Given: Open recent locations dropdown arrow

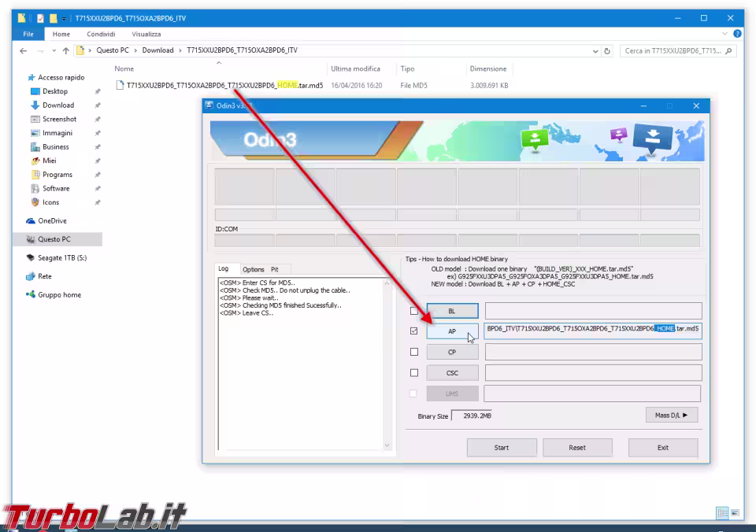Looking at the screenshot, I should (54, 50).
